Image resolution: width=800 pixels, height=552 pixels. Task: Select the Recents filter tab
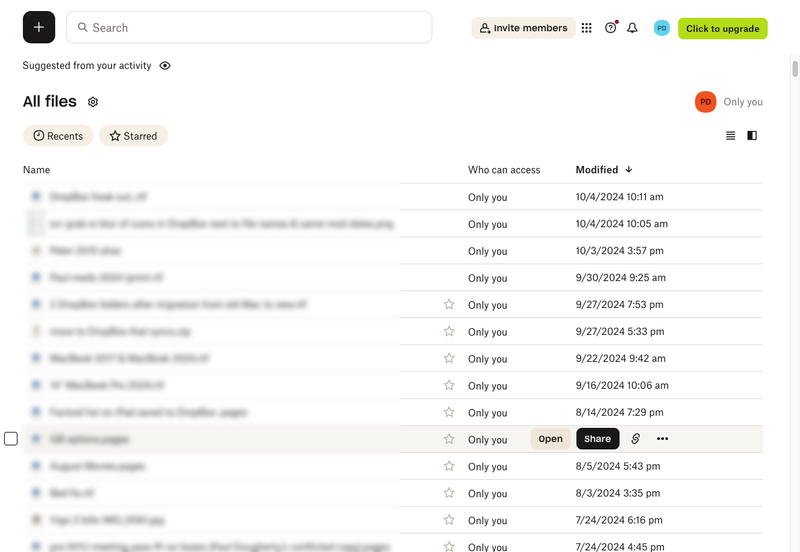(58, 136)
